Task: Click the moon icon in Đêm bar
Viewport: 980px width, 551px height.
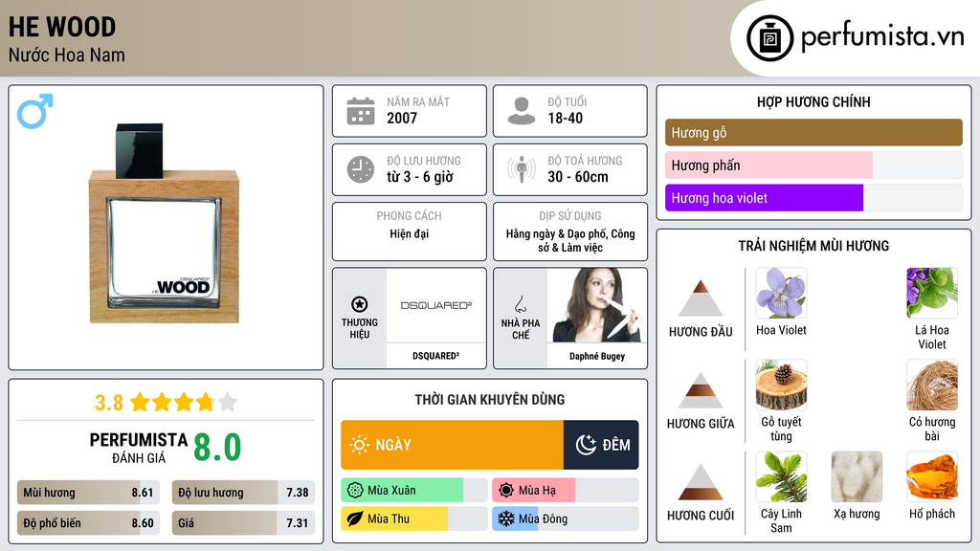Action: pyautogui.click(x=586, y=445)
